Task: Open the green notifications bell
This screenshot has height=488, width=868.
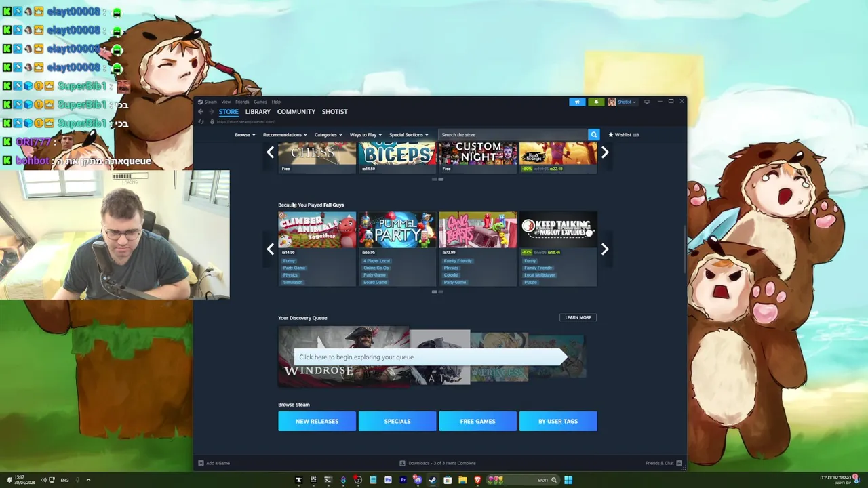Action: (596, 102)
